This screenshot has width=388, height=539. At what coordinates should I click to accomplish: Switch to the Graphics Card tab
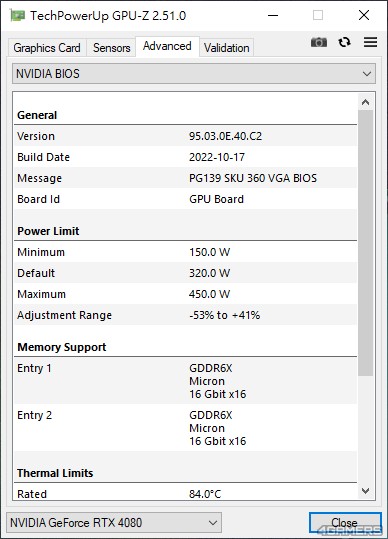click(47, 48)
